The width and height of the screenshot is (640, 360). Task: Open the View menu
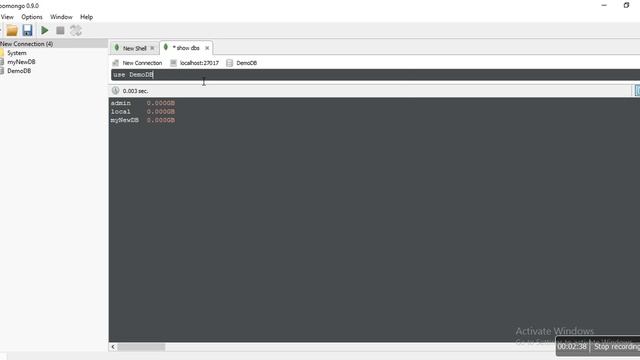click(7, 17)
